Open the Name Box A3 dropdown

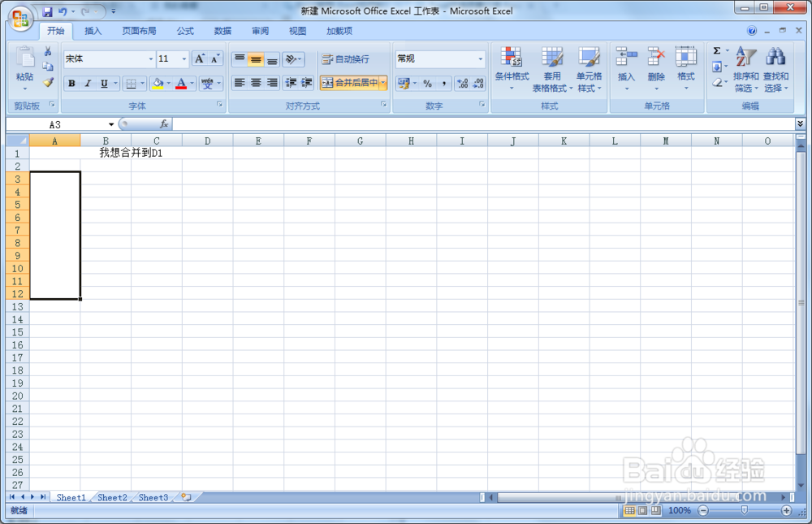(110, 124)
